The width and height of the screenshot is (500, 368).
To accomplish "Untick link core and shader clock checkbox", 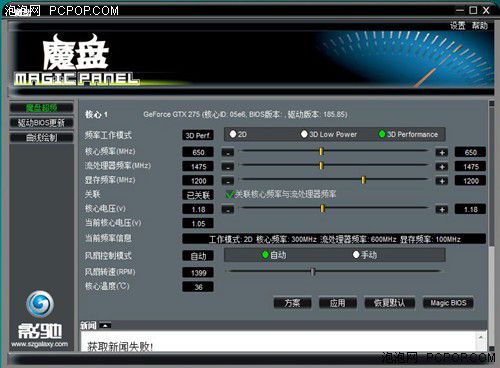I will coord(230,194).
